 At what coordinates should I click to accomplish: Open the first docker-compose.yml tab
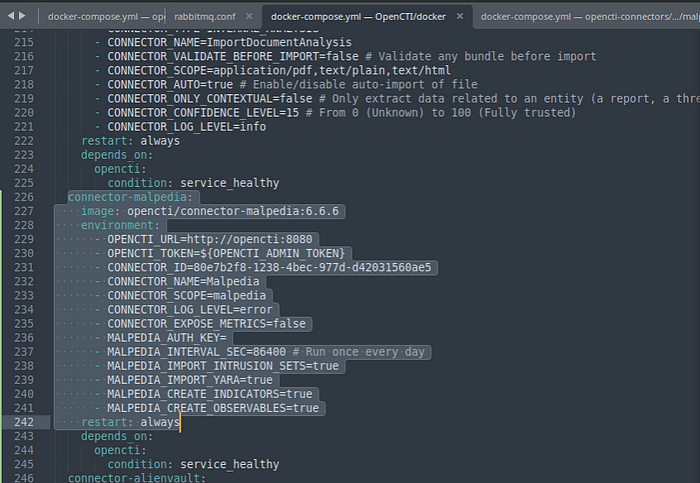pos(106,17)
